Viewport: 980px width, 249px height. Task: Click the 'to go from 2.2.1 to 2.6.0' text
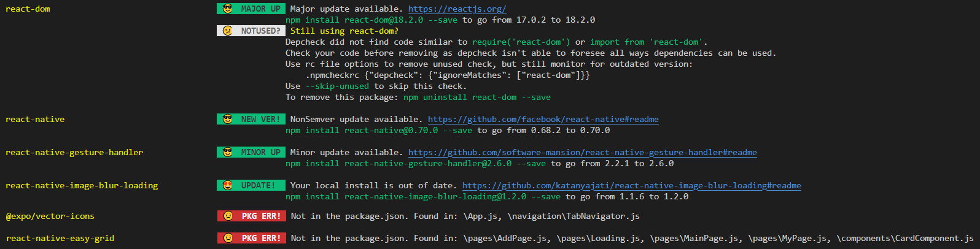coord(612,164)
